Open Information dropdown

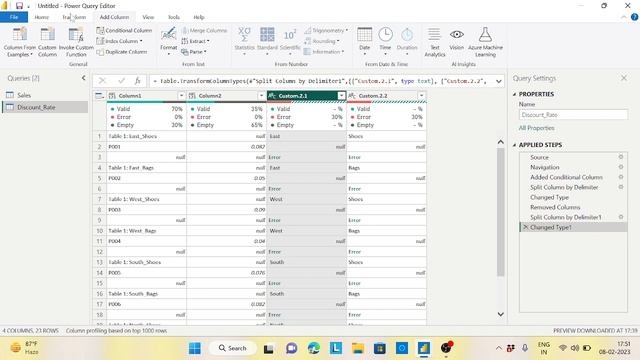[324, 52]
